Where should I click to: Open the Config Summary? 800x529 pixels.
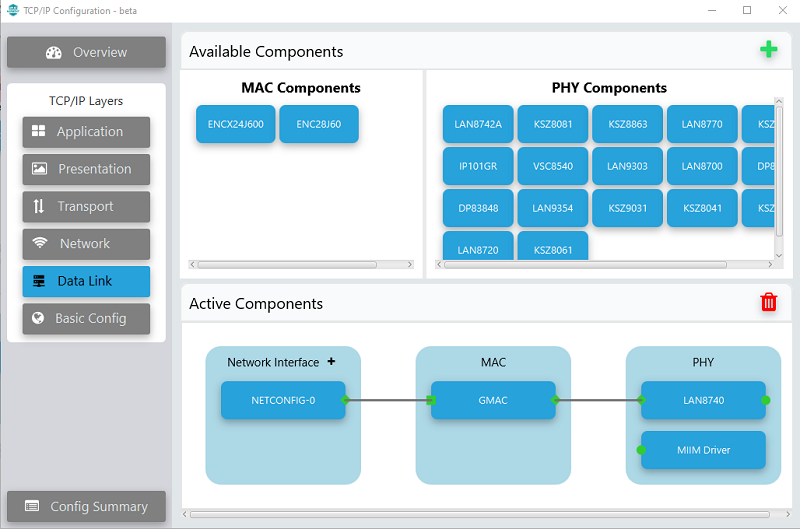tap(86, 507)
